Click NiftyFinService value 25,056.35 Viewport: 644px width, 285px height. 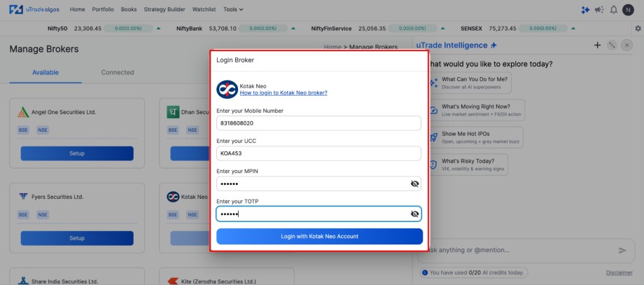click(372, 28)
